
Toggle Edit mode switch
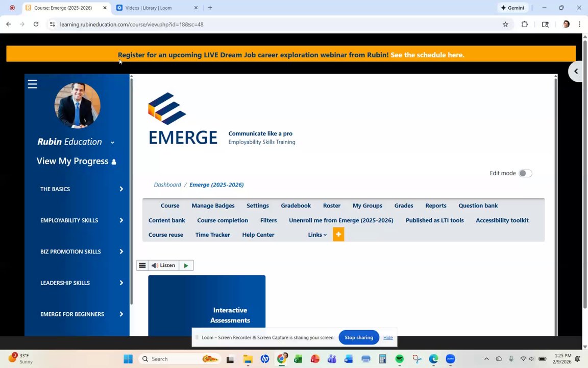525,173
